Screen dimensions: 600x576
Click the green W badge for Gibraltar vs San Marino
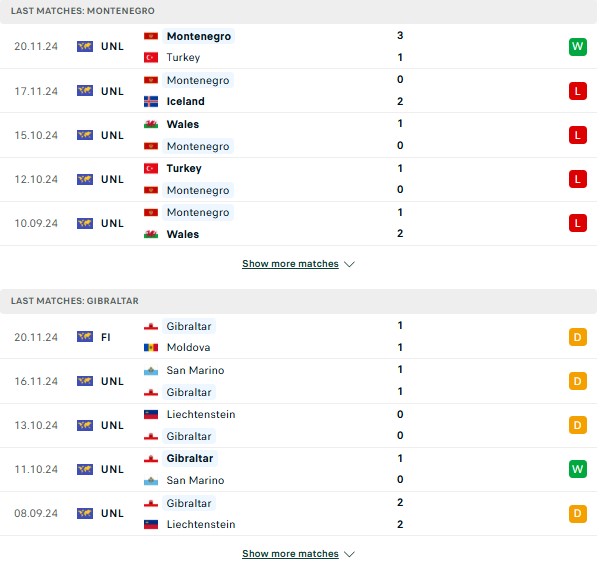click(577, 469)
